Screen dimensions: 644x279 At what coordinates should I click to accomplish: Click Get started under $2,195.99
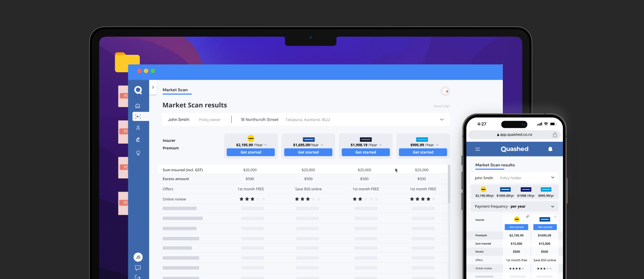251,152
